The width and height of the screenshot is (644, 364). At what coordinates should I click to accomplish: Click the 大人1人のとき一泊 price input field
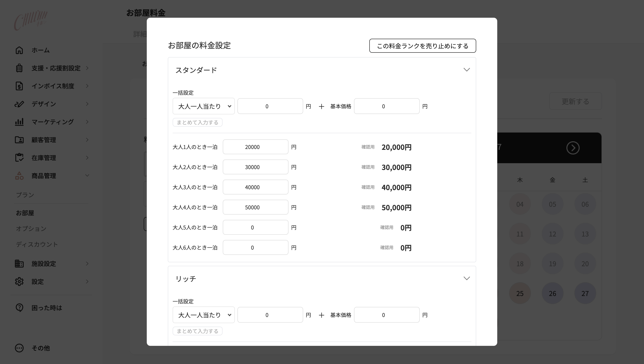pos(256,147)
